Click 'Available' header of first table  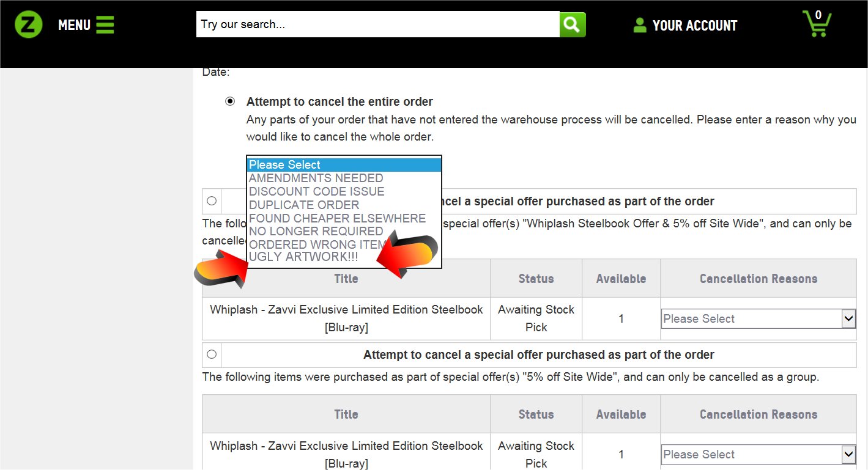621,279
